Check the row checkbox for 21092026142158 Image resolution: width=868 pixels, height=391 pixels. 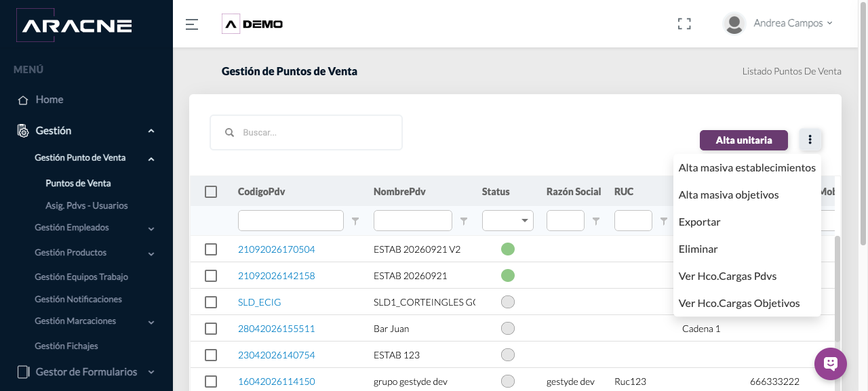[211, 276]
